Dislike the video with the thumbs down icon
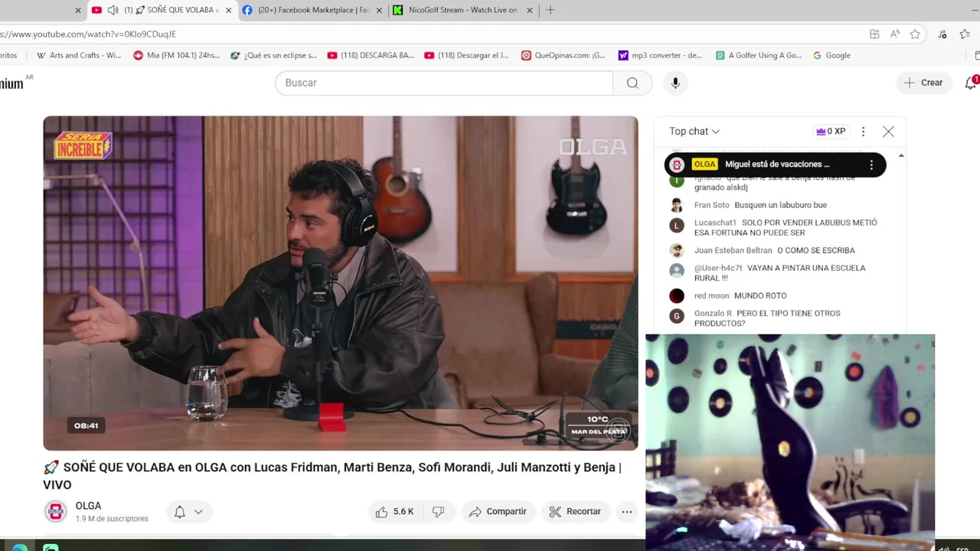Image resolution: width=980 pixels, height=551 pixels. point(438,511)
